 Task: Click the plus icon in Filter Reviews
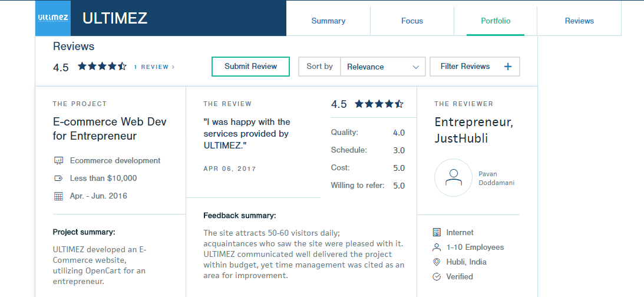click(508, 67)
